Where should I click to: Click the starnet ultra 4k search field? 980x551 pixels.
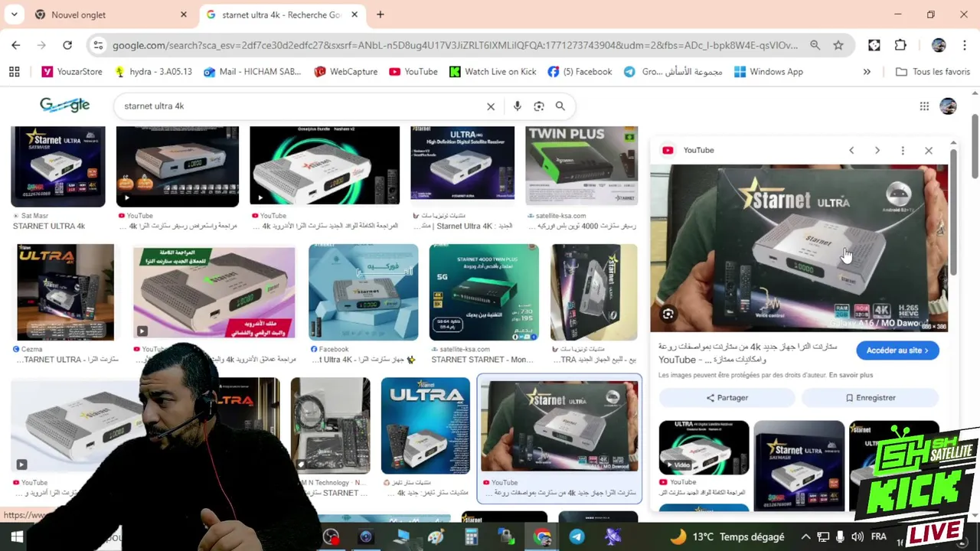click(x=302, y=106)
